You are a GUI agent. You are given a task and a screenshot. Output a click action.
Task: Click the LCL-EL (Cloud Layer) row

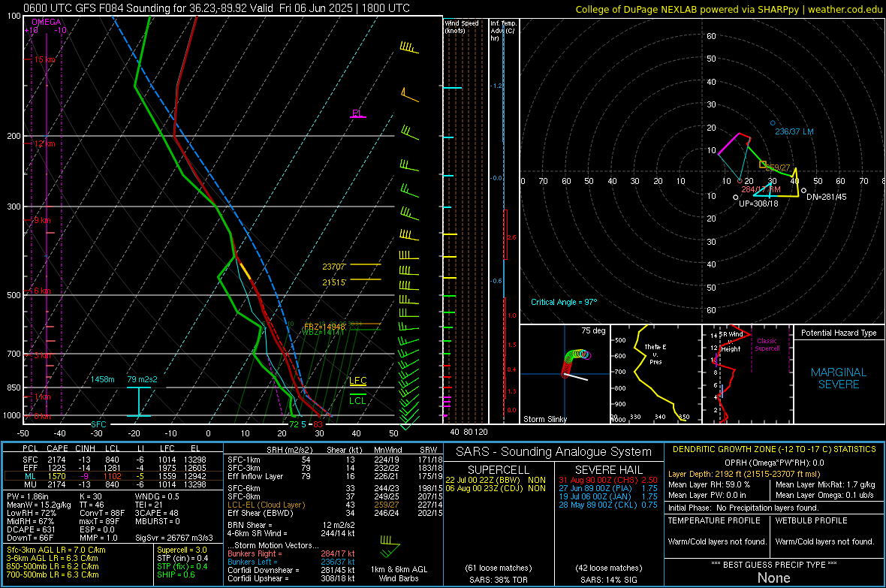pos(335,505)
